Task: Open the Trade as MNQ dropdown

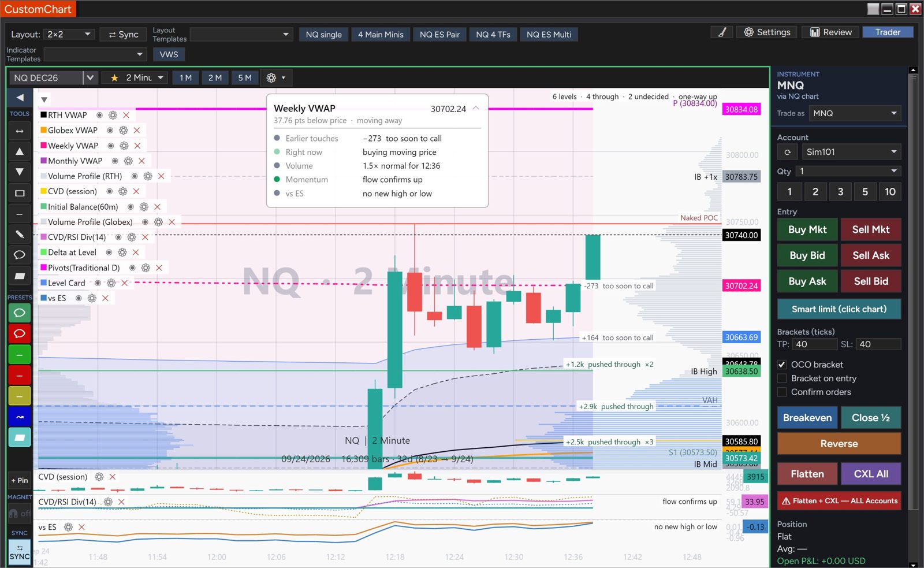Action: point(855,113)
